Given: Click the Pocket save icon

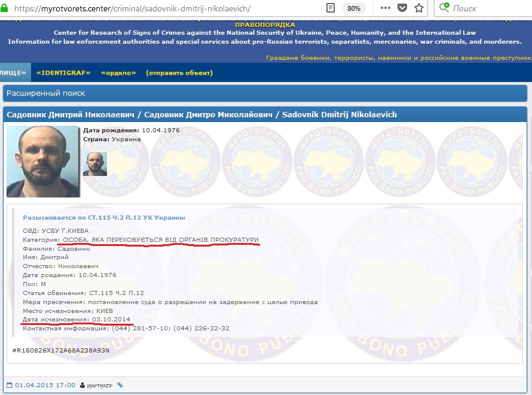Looking at the screenshot, I should [x=402, y=8].
